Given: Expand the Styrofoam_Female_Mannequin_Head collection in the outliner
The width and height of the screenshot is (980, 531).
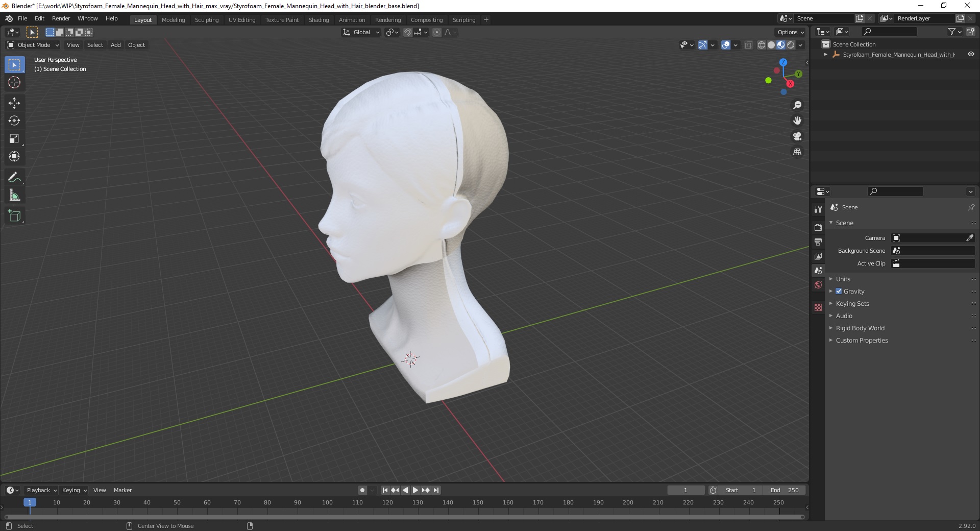Looking at the screenshot, I should click(826, 54).
